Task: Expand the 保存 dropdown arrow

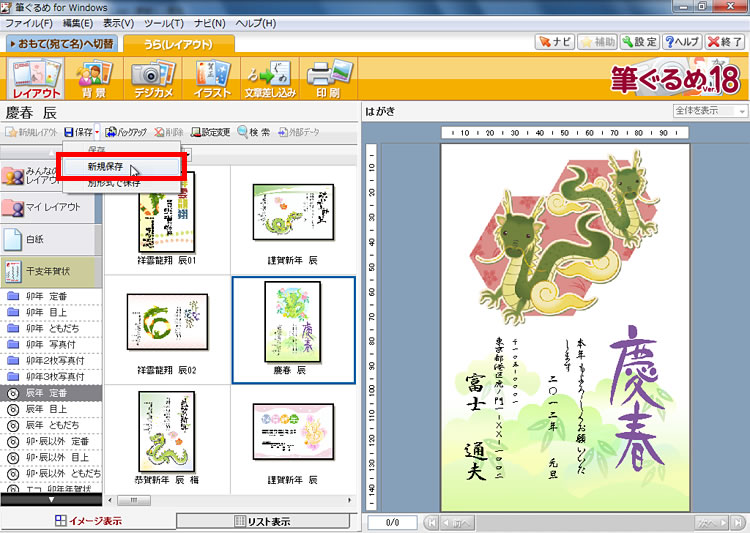Action: coord(97,132)
